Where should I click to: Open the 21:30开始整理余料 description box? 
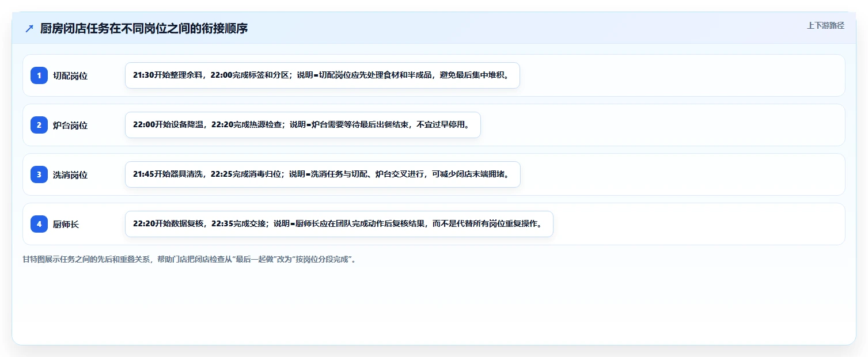click(x=323, y=75)
